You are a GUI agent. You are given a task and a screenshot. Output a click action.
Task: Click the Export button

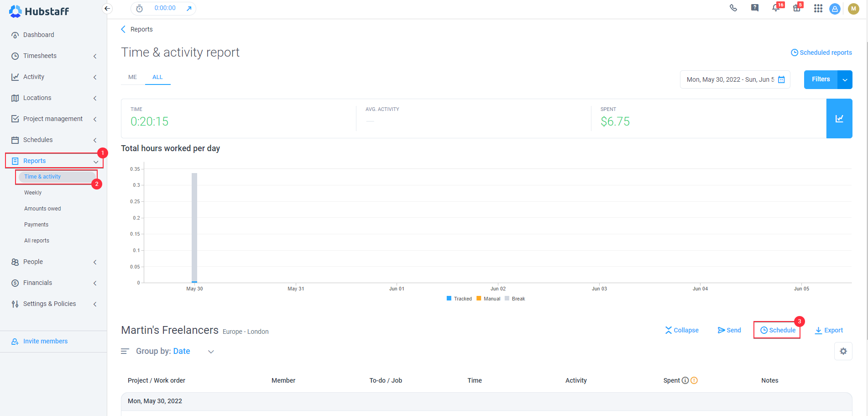tap(829, 330)
